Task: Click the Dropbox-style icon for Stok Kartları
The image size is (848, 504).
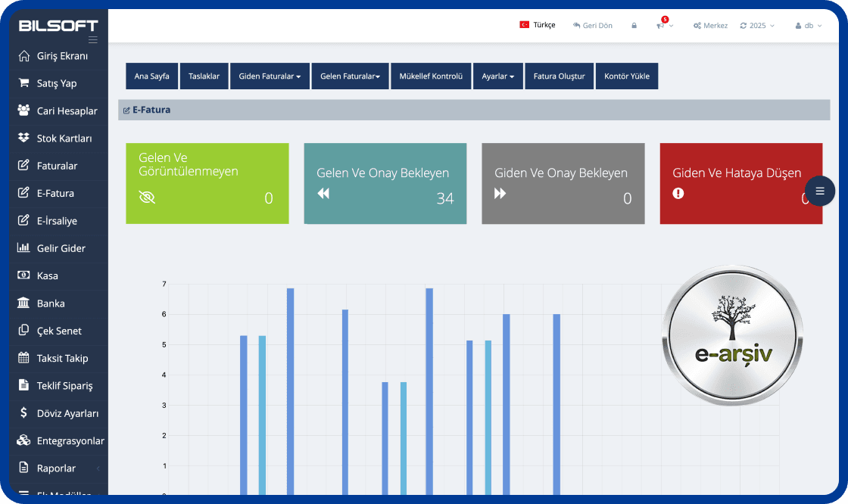Action: 23,138
